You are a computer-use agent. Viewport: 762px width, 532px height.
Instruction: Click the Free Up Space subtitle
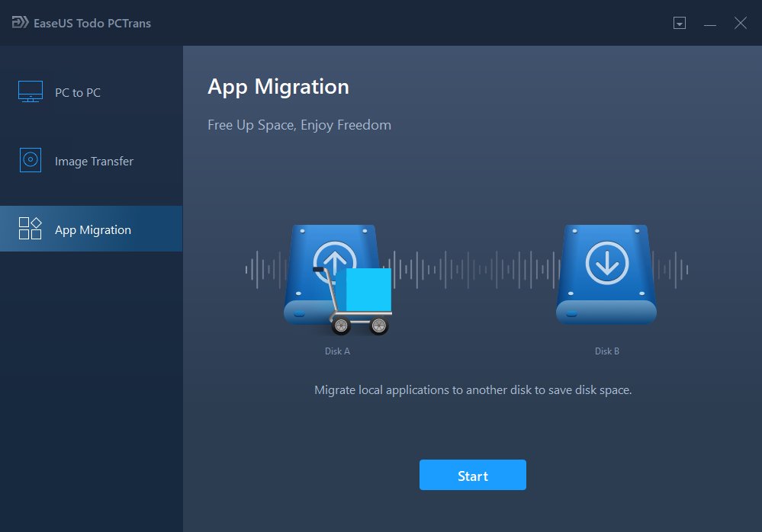(x=299, y=124)
